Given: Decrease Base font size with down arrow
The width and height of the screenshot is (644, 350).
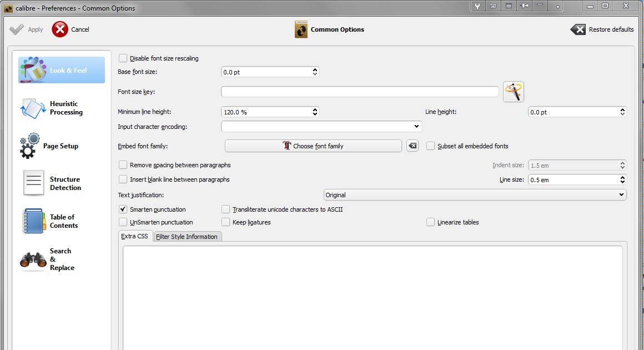Looking at the screenshot, I should tap(315, 74).
